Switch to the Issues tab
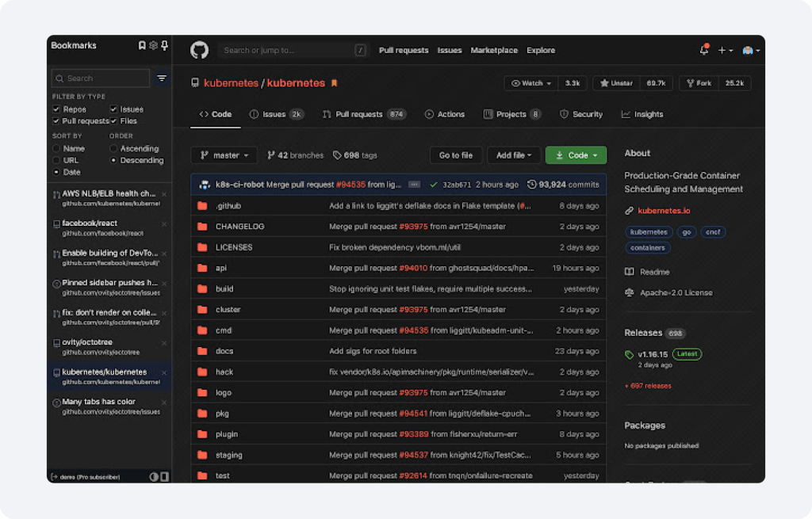Viewport: 812px width, 519px height. click(x=276, y=114)
